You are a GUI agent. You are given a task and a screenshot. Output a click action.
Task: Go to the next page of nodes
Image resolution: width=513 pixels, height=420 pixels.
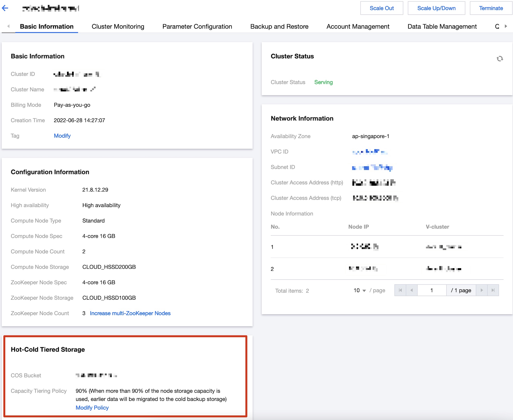pyautogui.click(x=481, y=290)
